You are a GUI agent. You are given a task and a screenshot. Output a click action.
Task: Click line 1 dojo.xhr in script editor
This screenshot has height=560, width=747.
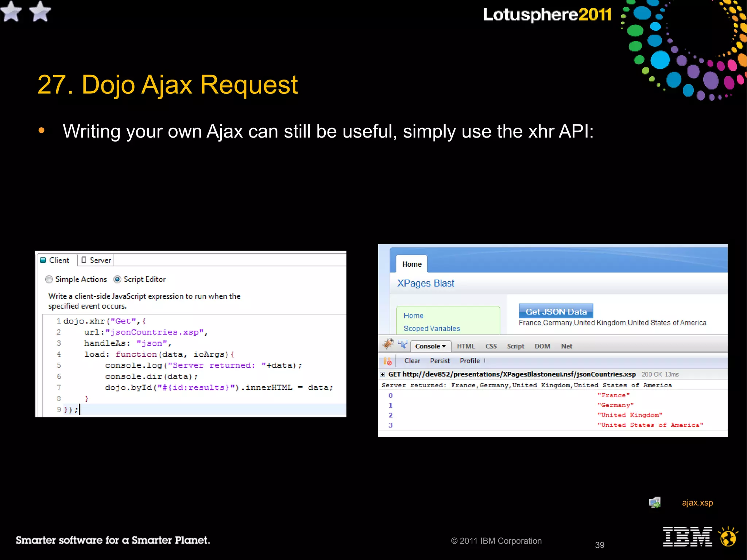104,321
